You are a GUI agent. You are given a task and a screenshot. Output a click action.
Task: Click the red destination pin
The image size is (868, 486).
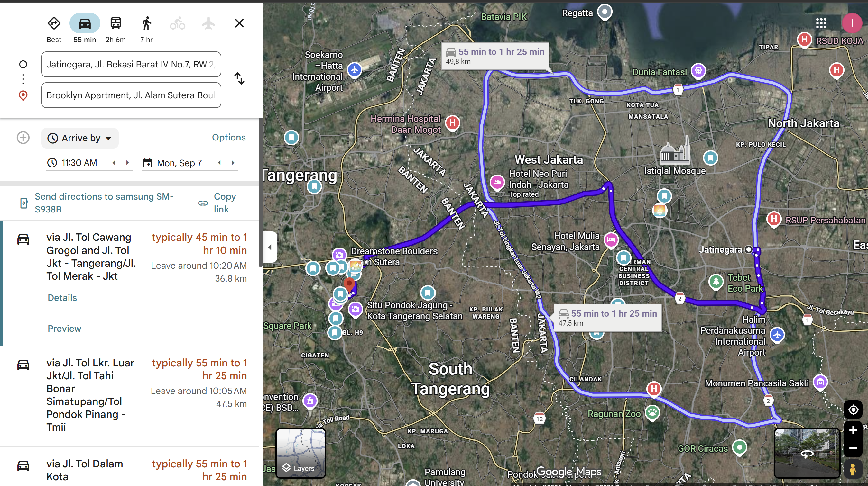click(349, 284)
